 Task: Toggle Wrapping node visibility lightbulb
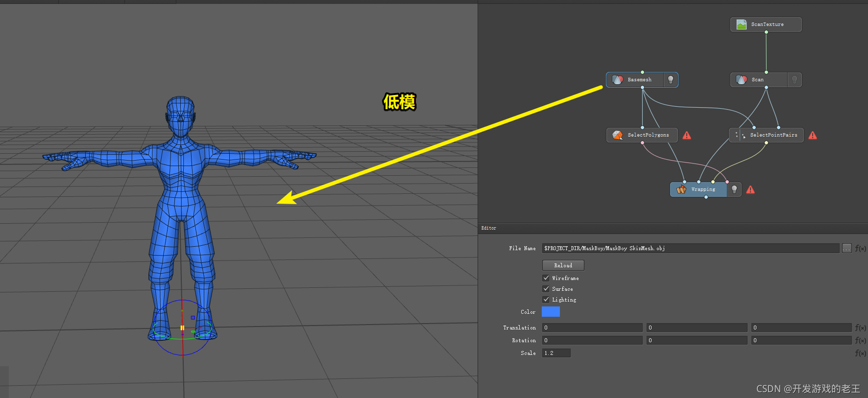734,189
